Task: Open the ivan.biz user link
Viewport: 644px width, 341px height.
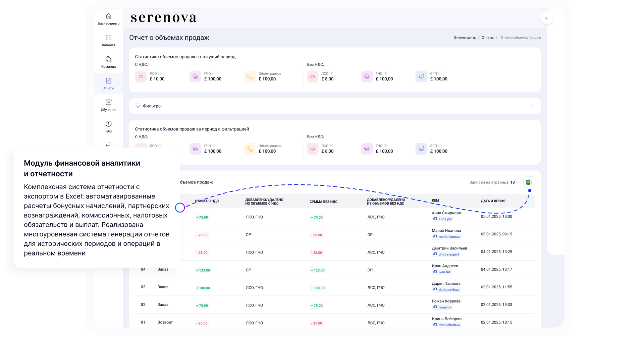Action: (x=442, y=272)
